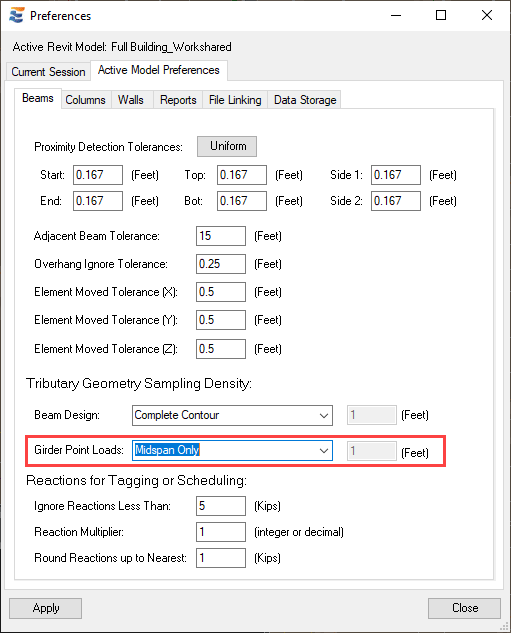Screen dimensions: 511x633
Task: Select the Walls tab
Action: coord(131,100)
